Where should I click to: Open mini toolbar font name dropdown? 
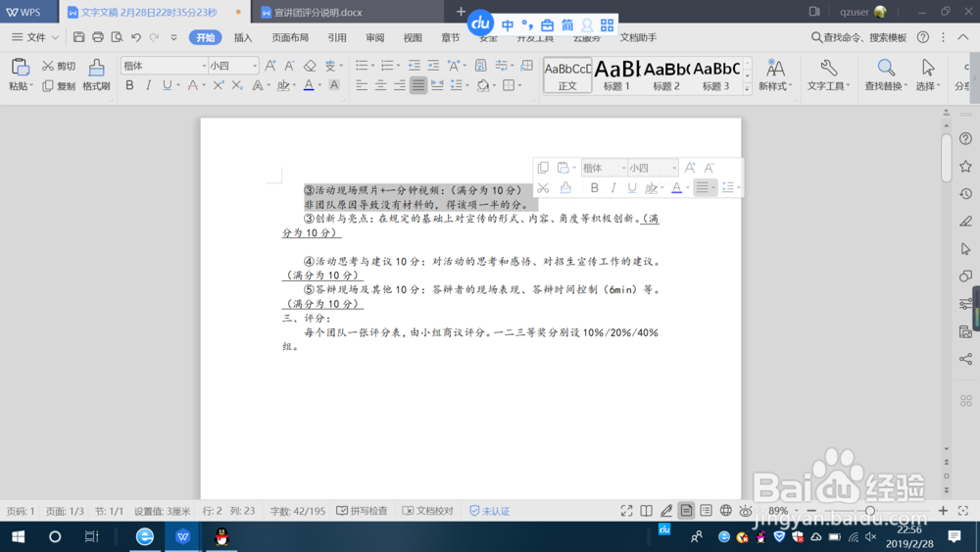pos(623,168)
